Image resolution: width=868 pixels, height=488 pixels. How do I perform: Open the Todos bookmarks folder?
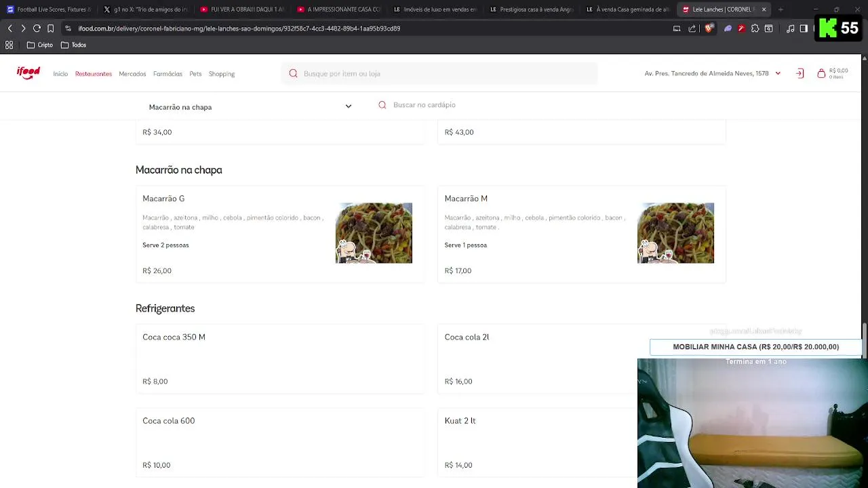pyautogui.click(x=73, y=45)
